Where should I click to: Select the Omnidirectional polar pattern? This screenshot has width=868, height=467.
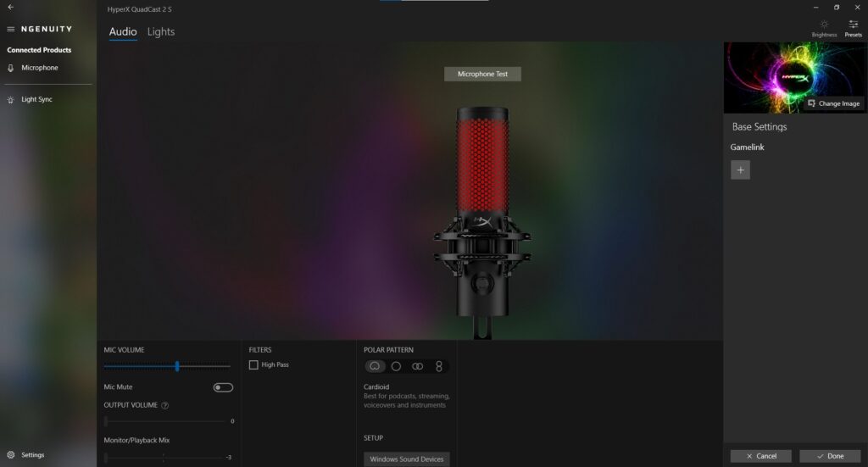[396, 366]
